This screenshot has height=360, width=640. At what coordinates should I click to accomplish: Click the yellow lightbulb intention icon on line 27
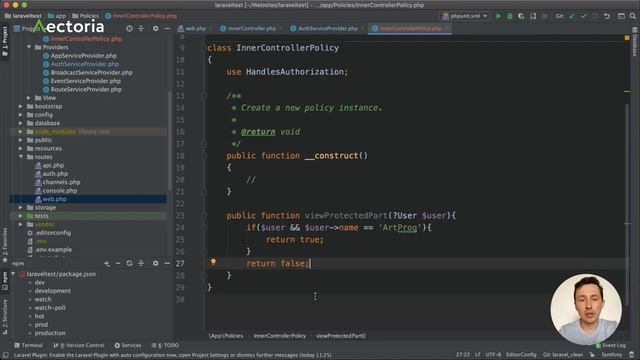pyautogui.click(x=213, y=262)
